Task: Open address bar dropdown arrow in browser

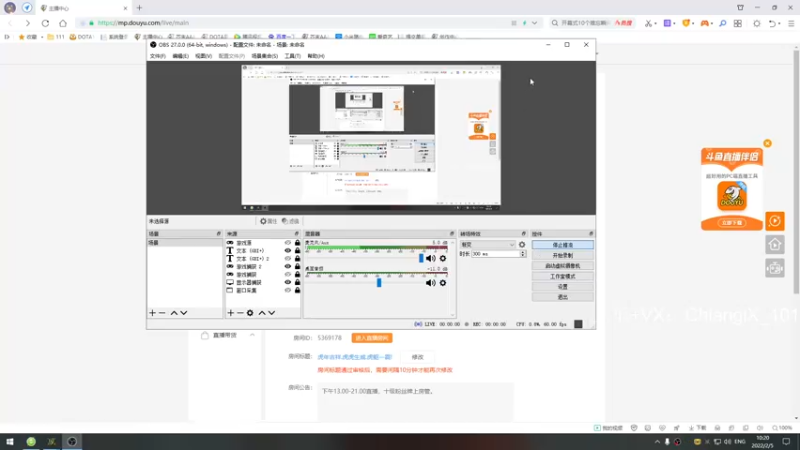Action: (x=534, y=23)
